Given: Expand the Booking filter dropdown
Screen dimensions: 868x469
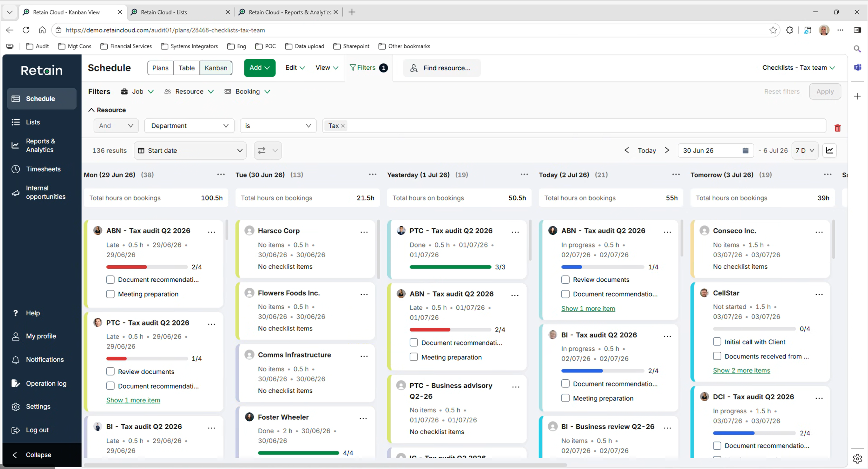Looking at the screenshot, I should (248, 91).
